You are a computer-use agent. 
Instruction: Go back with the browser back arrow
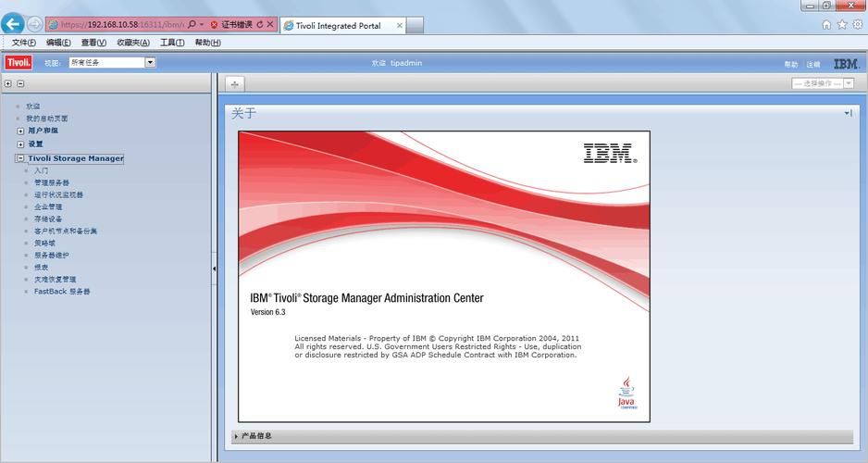click(x=12, y=24)
